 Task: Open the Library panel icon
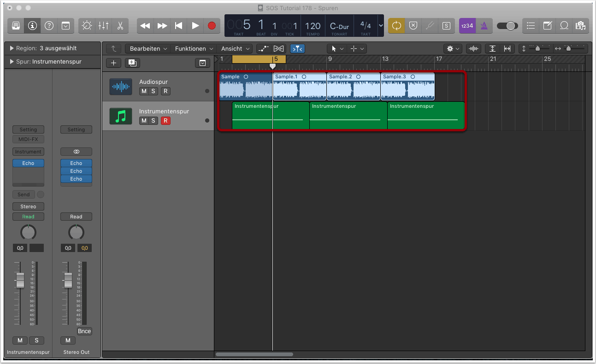16,26
